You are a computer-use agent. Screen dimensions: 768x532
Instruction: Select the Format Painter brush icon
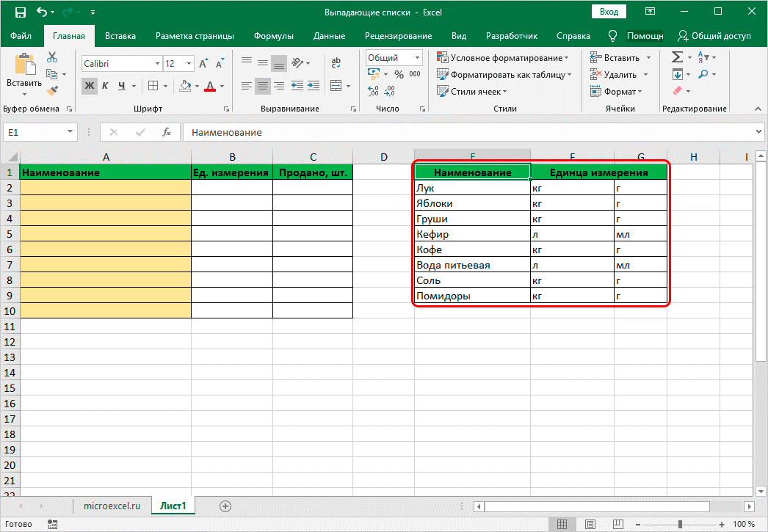[52, 91]
